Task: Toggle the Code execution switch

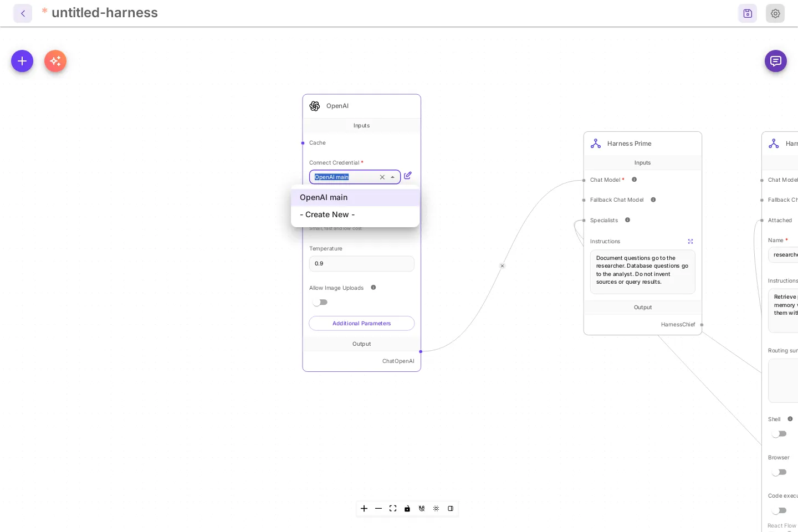Action: [779, 510]
